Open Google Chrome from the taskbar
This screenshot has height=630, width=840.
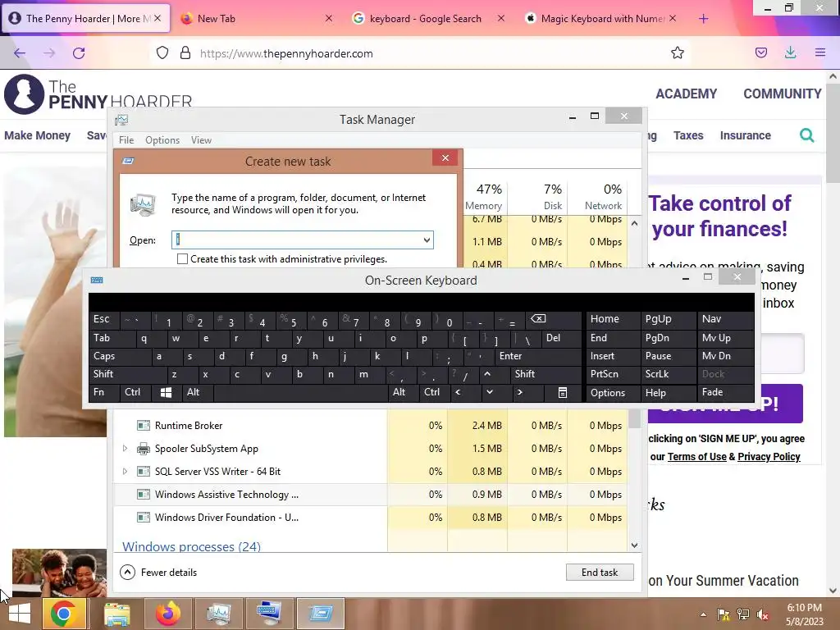63,614
